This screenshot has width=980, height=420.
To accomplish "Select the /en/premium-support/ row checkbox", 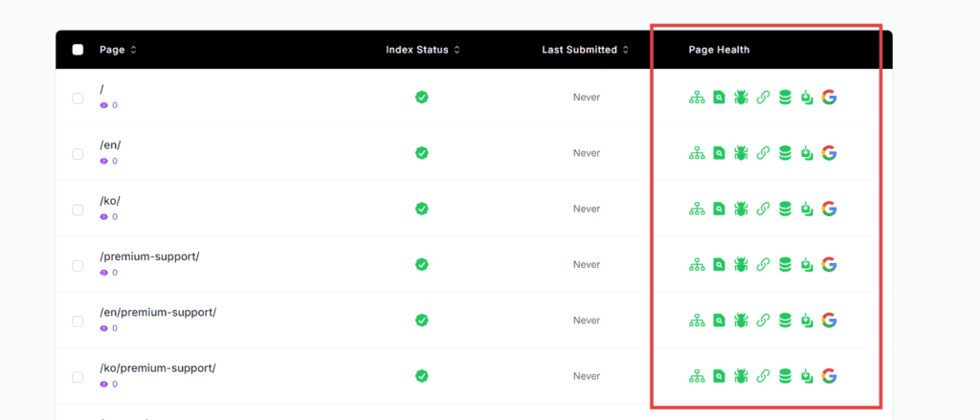I will [x=78, y=321].
